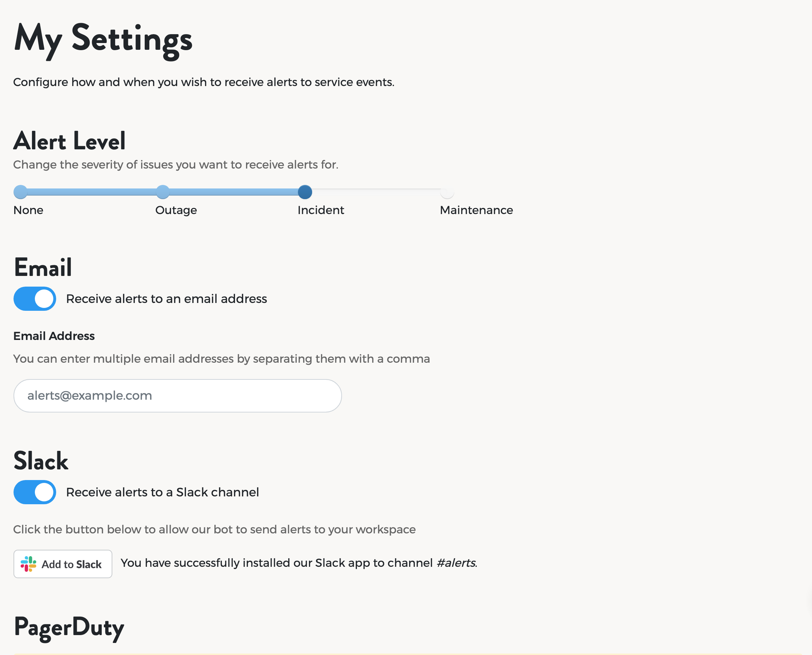Click the Maintenance label under the slider
Image resolution: width=812 pixels, height=655 pixels.
pos(476,210)
